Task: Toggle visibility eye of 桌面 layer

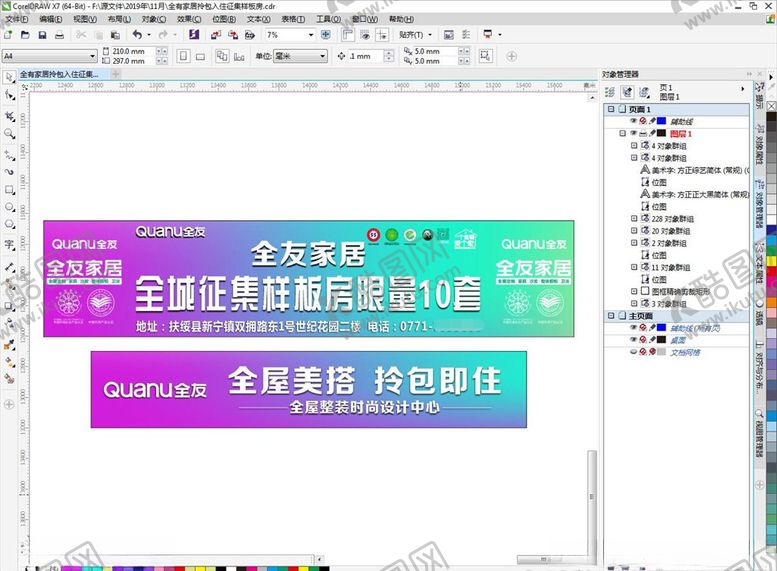Action: 633,340
